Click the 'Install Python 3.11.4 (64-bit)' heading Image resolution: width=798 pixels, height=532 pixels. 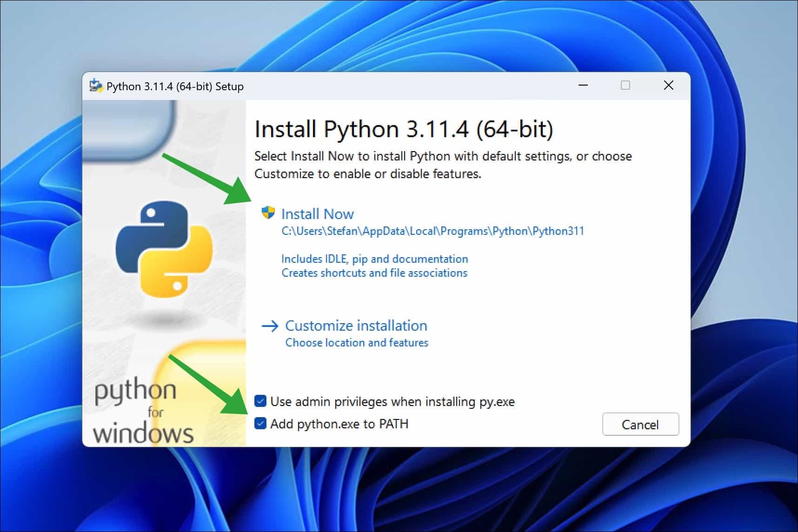tap(404, 129)
